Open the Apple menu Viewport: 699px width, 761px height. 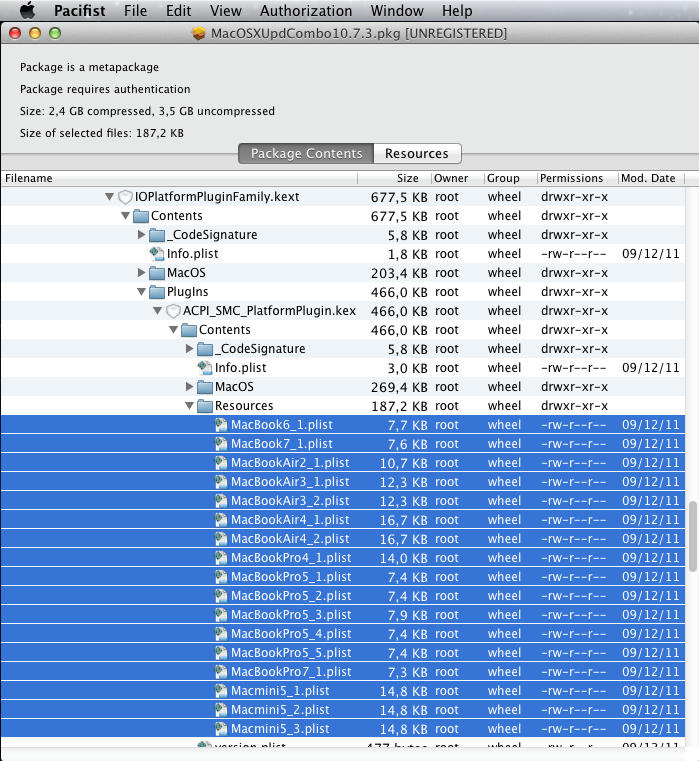pyautogui.click(x=27, y=10)
